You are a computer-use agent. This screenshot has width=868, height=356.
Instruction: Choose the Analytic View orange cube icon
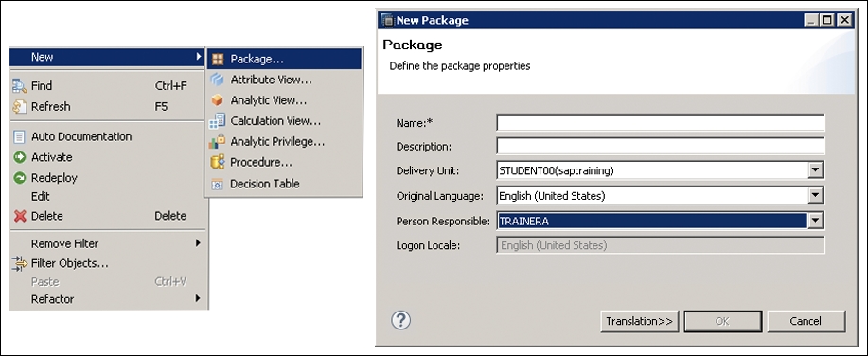[x=217, y=100]
